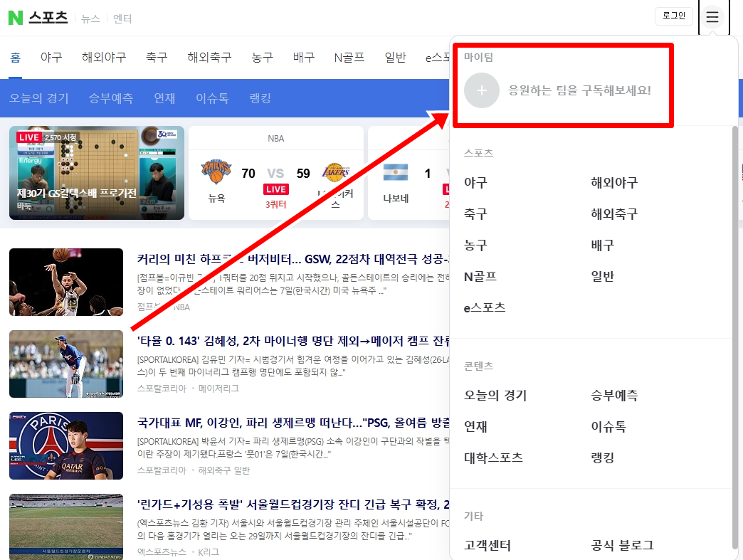Select the N골프 tab in top navigation
Screen dimensions: 743x560
pyautogui.click(x=349, y=58)
